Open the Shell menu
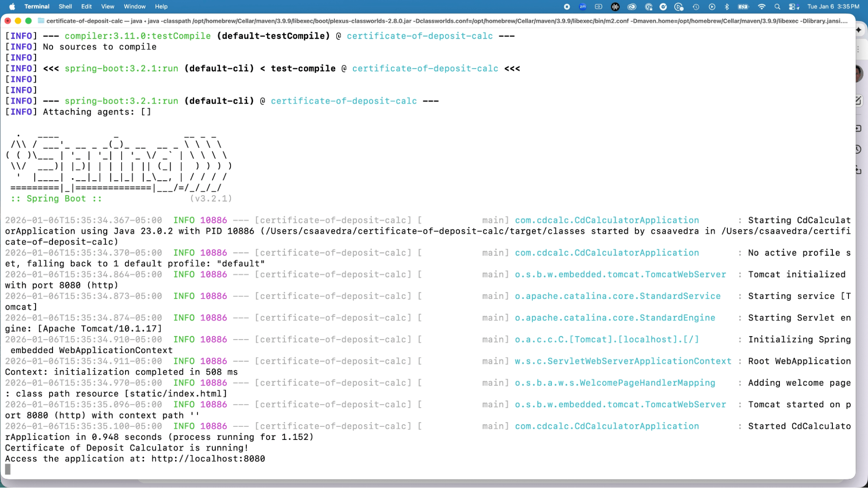The image size is (868, 488). (65, 7)
